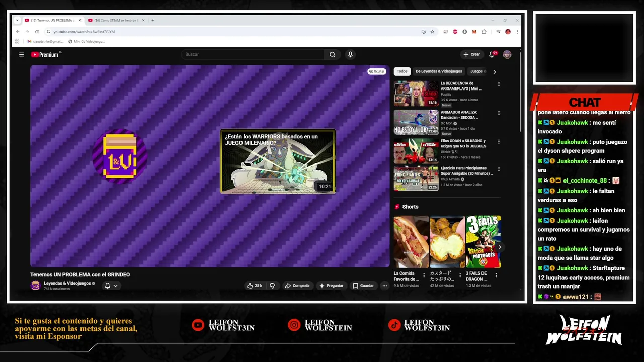Open the 'Mini Cd Videojuego' bookmark
Screen dimensions: 644x362
[x=87, y=41]
